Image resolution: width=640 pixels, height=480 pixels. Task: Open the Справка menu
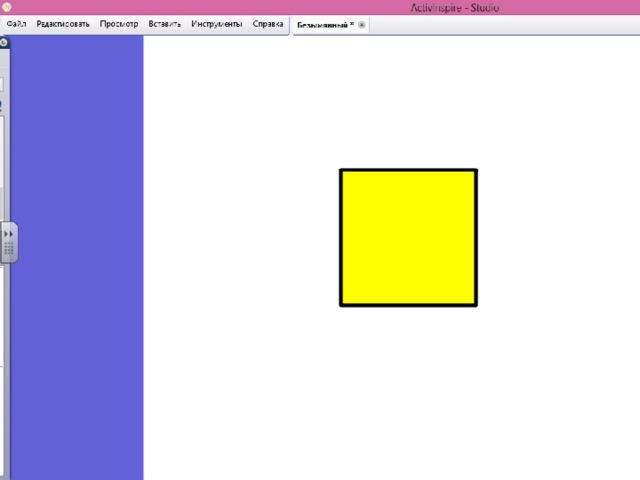pos(268,24)
